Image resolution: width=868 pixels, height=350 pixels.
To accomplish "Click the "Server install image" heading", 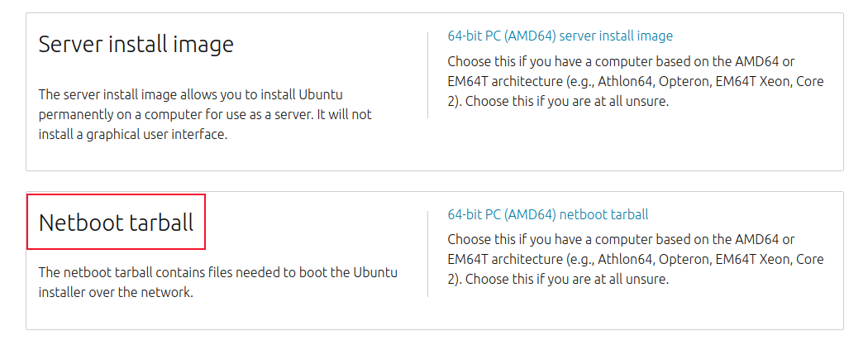I will pyautogui.click(x=136, y=45).
